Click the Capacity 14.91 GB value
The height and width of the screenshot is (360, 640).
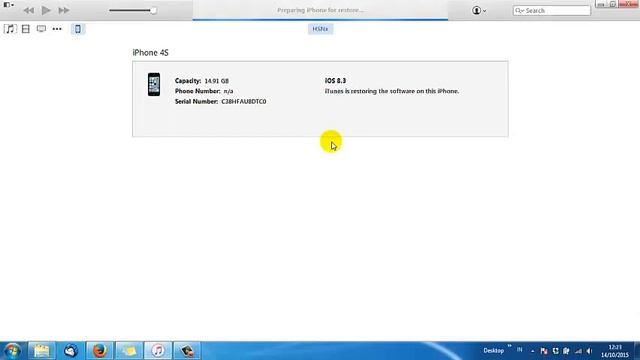coord(216,81)
